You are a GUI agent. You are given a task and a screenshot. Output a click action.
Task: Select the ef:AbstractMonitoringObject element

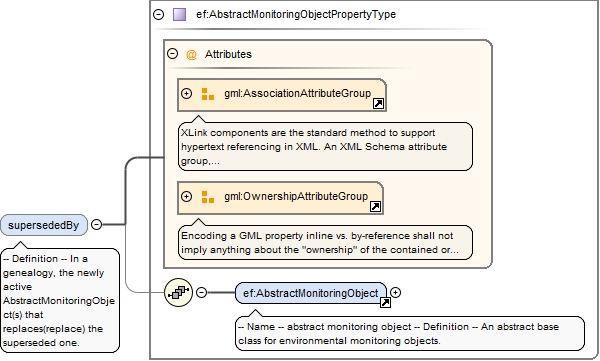tap(311, 293)
